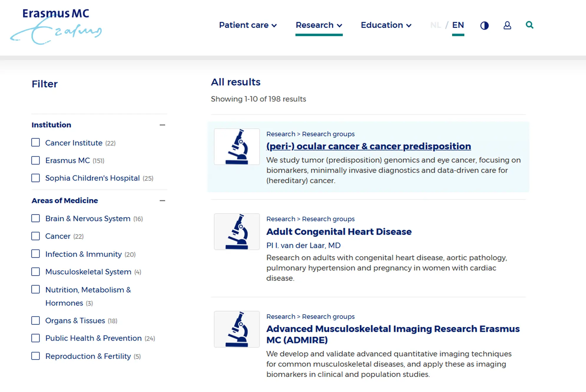Image resolution: width=586 pixels, height=392 pixels.
Task: Open the user account icon
Action: (x=507, y=25)
